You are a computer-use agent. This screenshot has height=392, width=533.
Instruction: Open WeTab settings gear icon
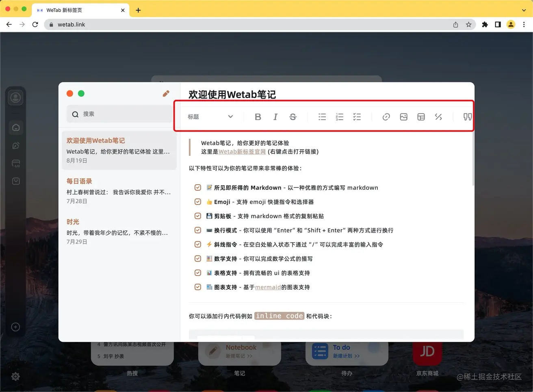15,377
